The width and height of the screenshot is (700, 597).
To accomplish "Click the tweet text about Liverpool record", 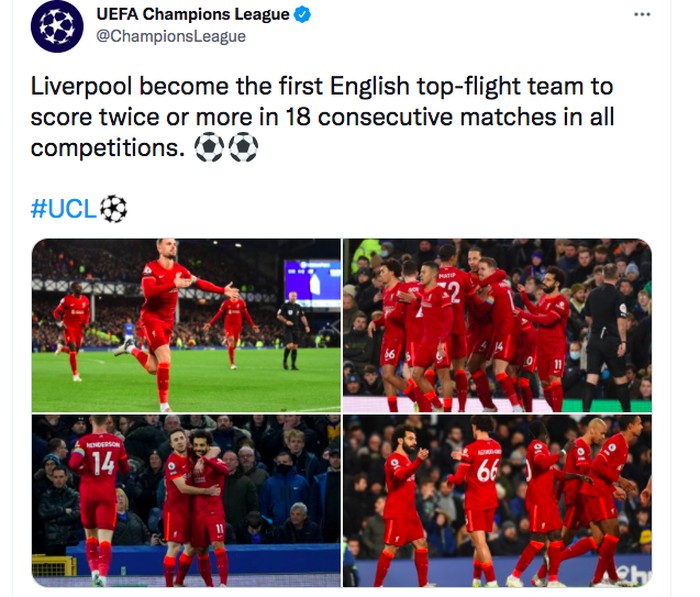I will point(322,117).
